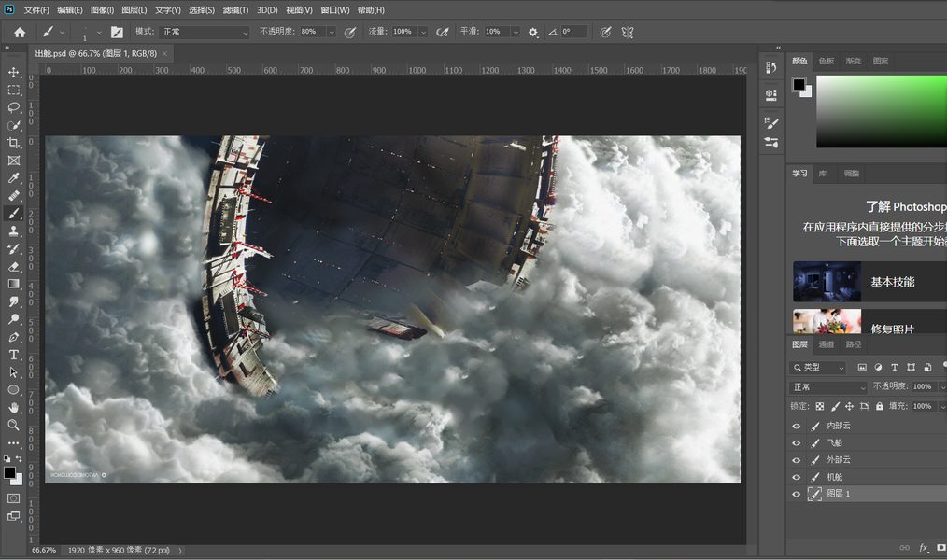The width and height of the screenshot is (947, 560).
Task: Hide the 内部云 layer
Action: [797, 427]
